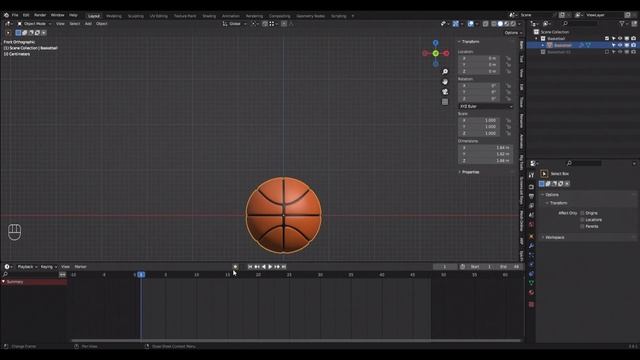Select wireframe viewport shading mode
Image resolution: width=640 pixels, height=360 pixels.
(x=494, y=24)
